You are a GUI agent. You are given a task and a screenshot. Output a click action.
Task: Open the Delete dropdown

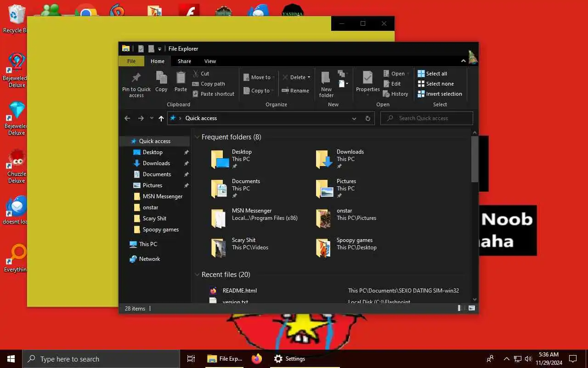click(x=296, y=77)
